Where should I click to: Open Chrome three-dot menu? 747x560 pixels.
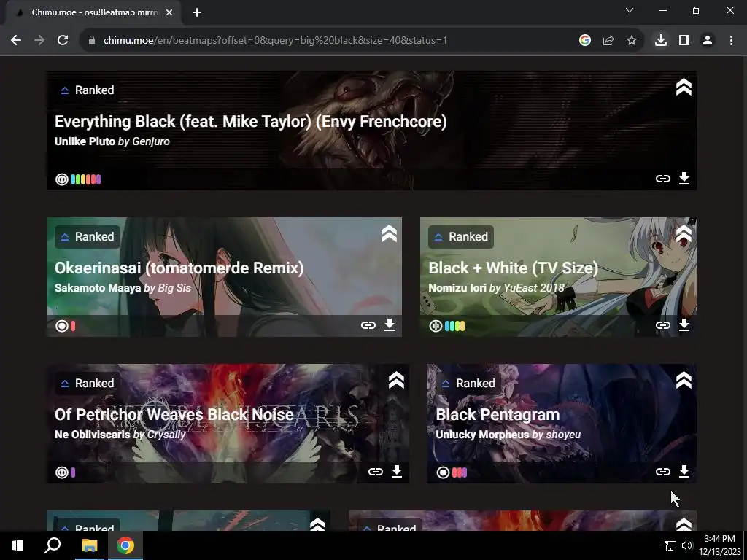[x=731, y=41]
